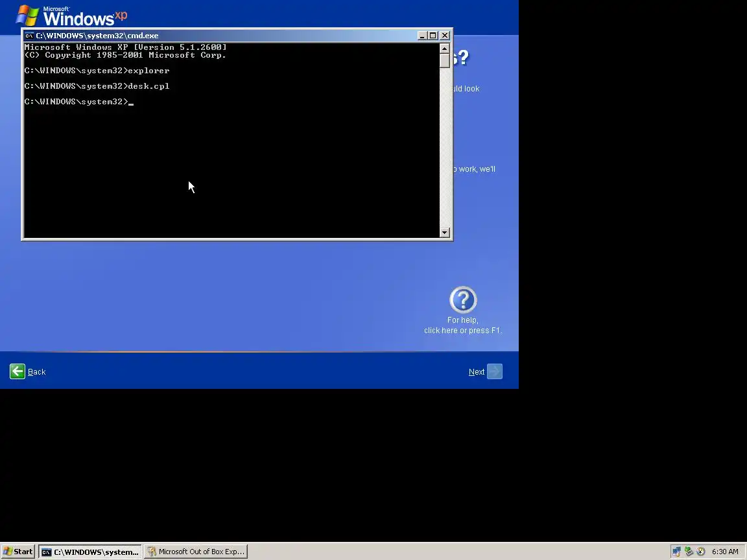Click the cmd scrollbar thumb
747x560 pixels.
point(444,61)
